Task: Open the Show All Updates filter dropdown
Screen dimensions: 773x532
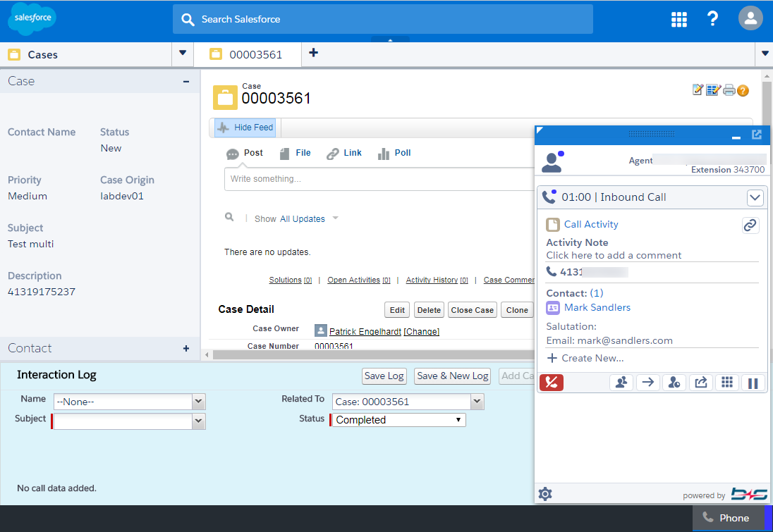Action: pos(335,218)
